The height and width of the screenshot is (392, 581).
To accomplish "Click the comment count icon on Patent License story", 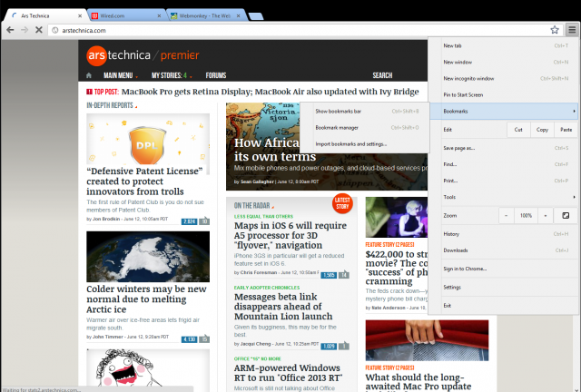I will [204, 220].
